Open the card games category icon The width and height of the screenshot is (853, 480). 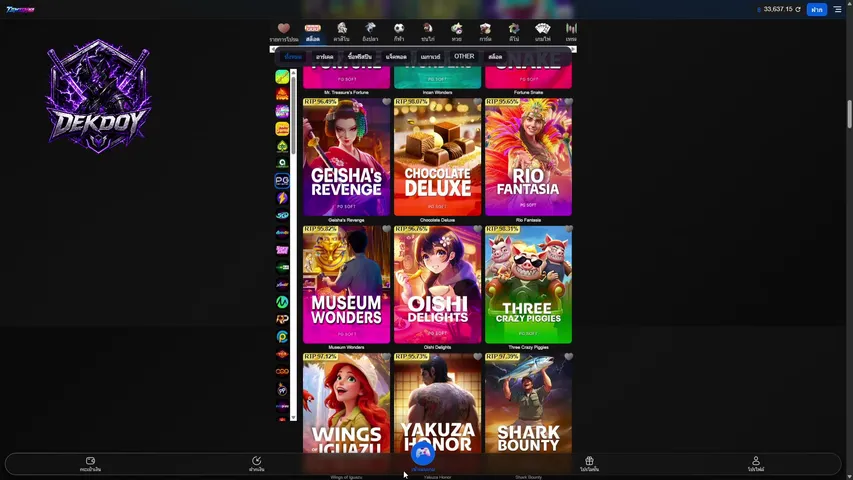tap(485, 32)
